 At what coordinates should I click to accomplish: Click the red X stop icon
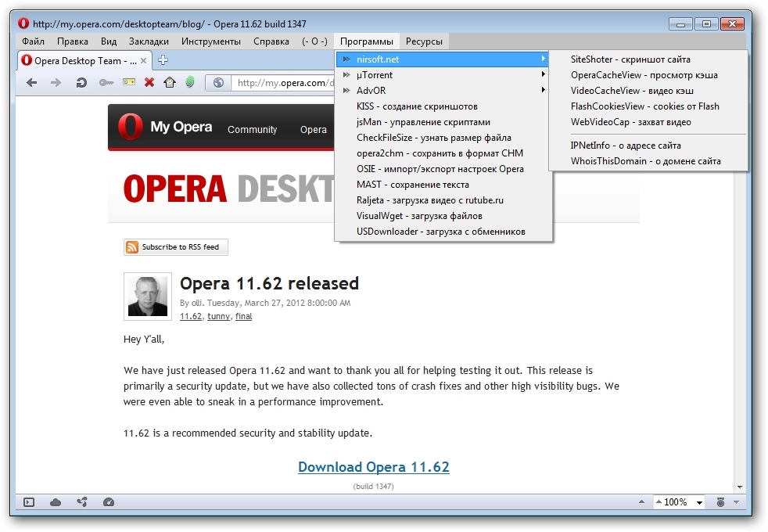149,82
